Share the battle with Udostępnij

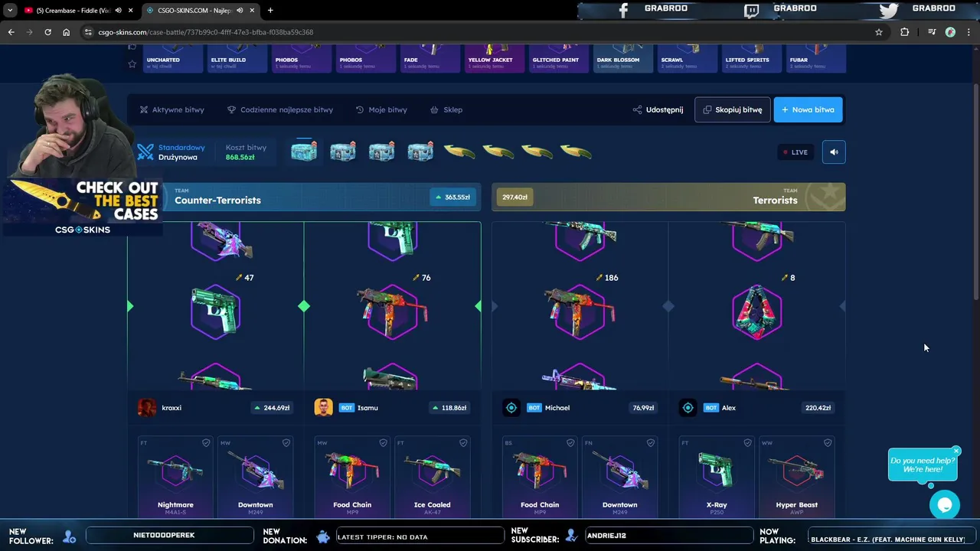click(x=658, y=109)
